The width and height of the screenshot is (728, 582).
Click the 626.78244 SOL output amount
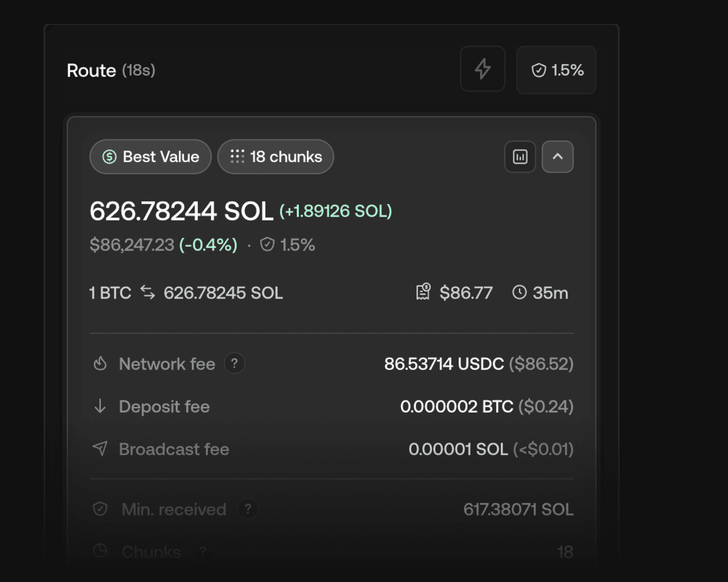181,211
